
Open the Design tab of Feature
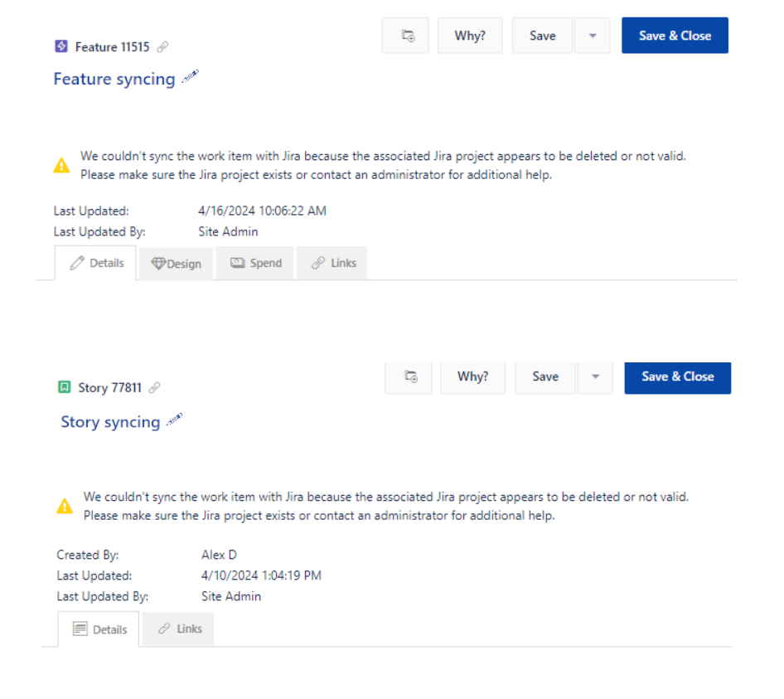coord(176,264)
